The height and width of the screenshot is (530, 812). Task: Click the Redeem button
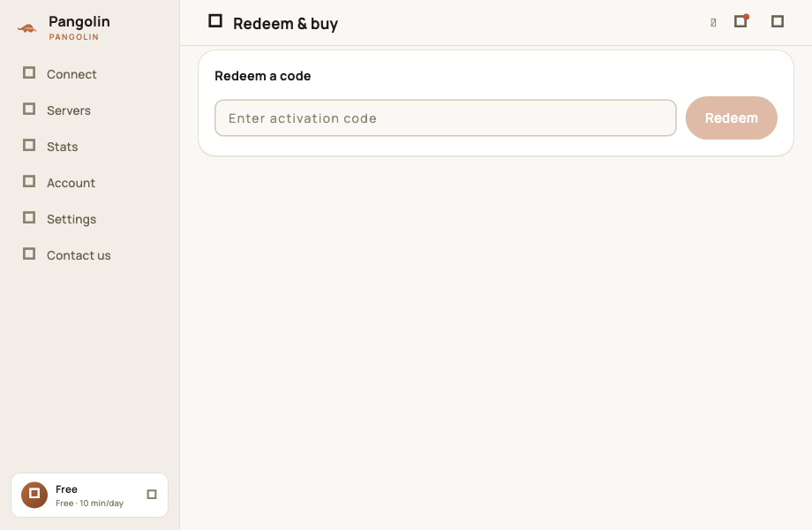coord(731,118)
